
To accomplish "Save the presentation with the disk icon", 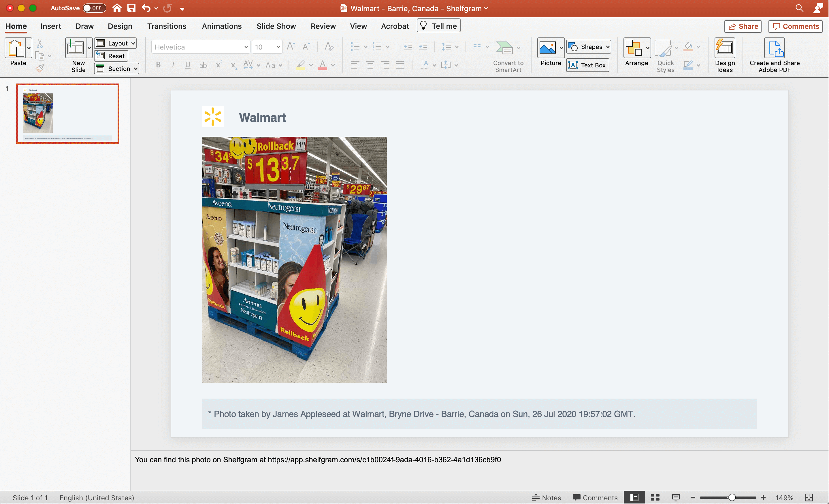I will coord(131,8).
